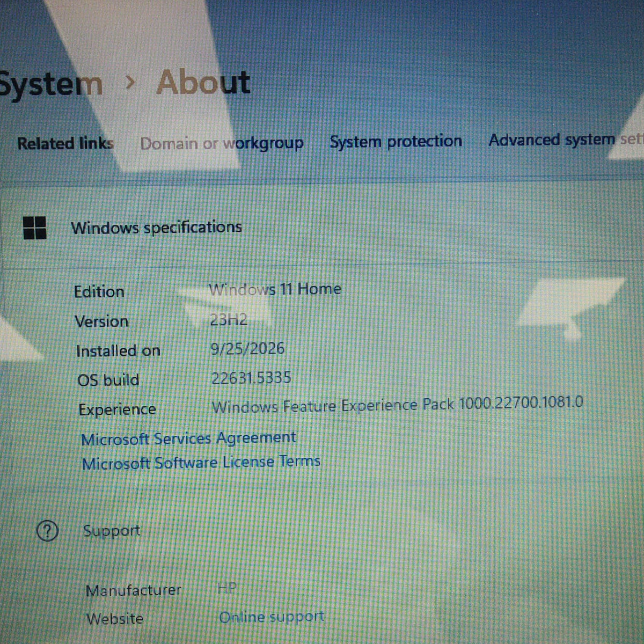Collapse the Support section header
Screen dimensions: 644x644
point(322,531)
